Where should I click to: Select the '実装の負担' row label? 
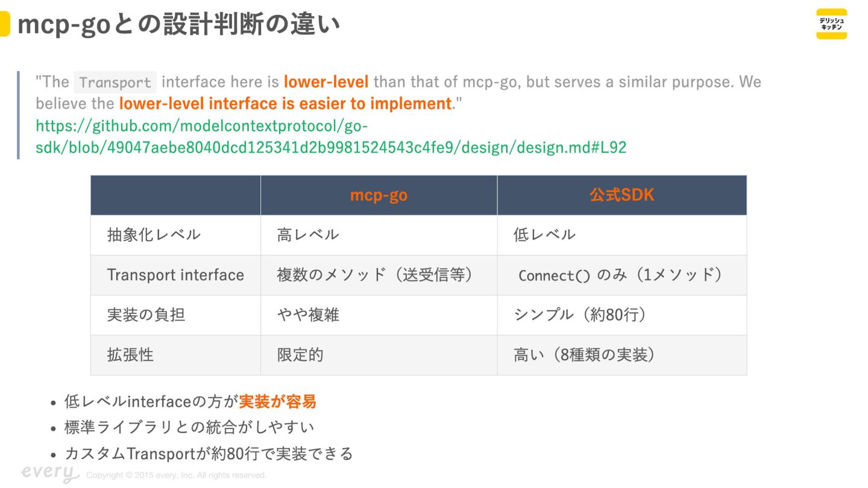(x=146, y=314)
